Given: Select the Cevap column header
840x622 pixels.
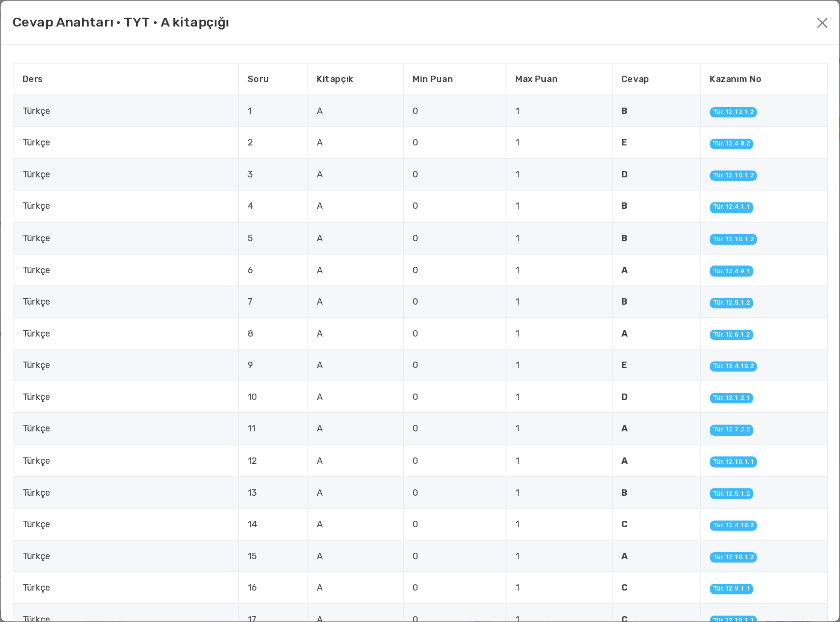Looking at the screenshot, I should click(x=635, y=79).
